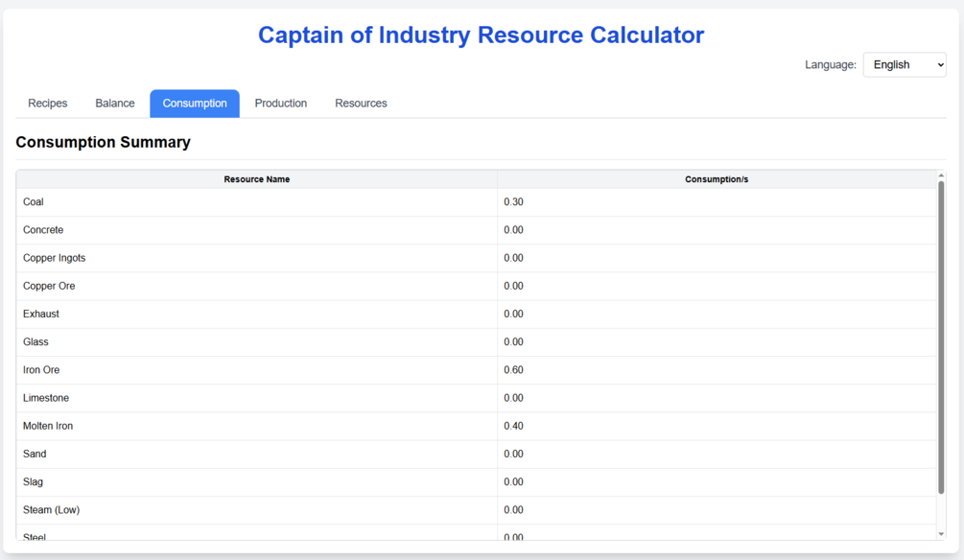Open the Recipes tab
The height and width of the screenshot is (560, 964).
48,104
